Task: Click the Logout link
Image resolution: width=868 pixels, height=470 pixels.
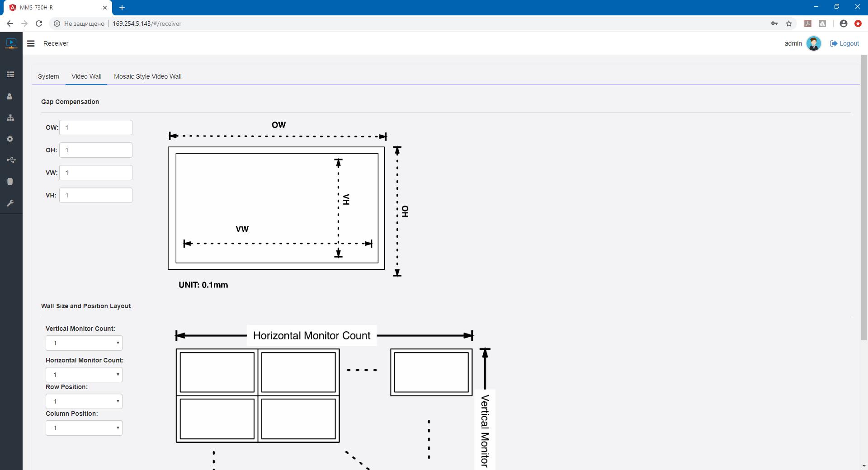Action: pyautogui.click(x=844, y=43)
